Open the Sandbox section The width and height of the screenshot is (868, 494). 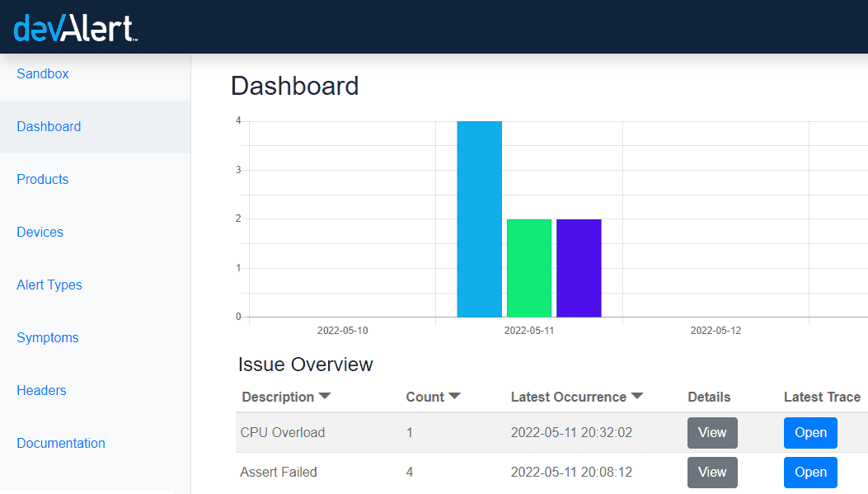click(x=42, y=73)
